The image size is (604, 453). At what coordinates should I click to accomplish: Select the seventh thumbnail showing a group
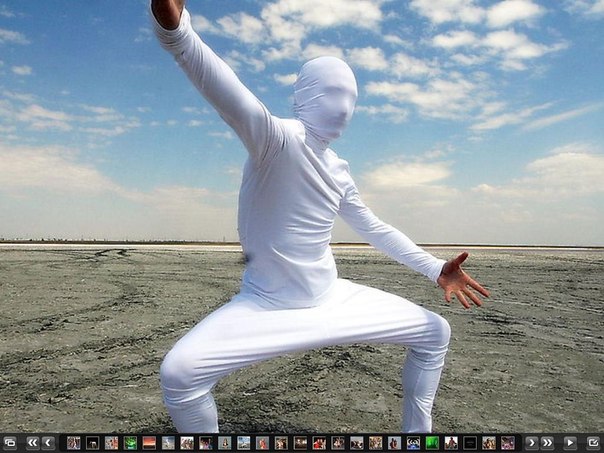point(187,442)
